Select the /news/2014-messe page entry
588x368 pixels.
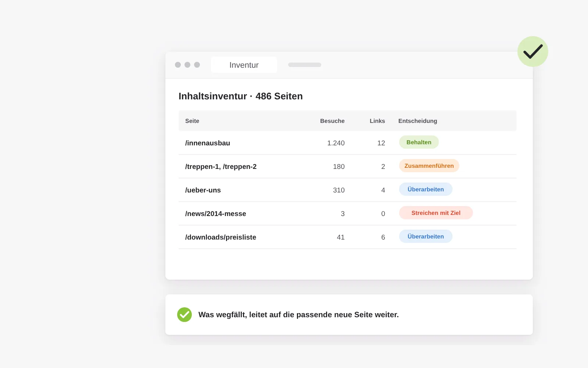click(x=216, y=213)
